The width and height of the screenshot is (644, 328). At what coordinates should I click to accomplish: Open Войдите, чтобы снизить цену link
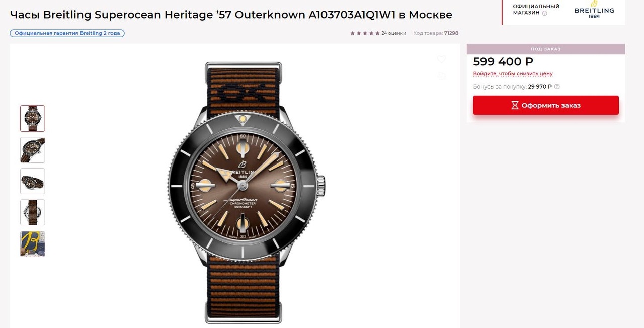coord(513,74)
